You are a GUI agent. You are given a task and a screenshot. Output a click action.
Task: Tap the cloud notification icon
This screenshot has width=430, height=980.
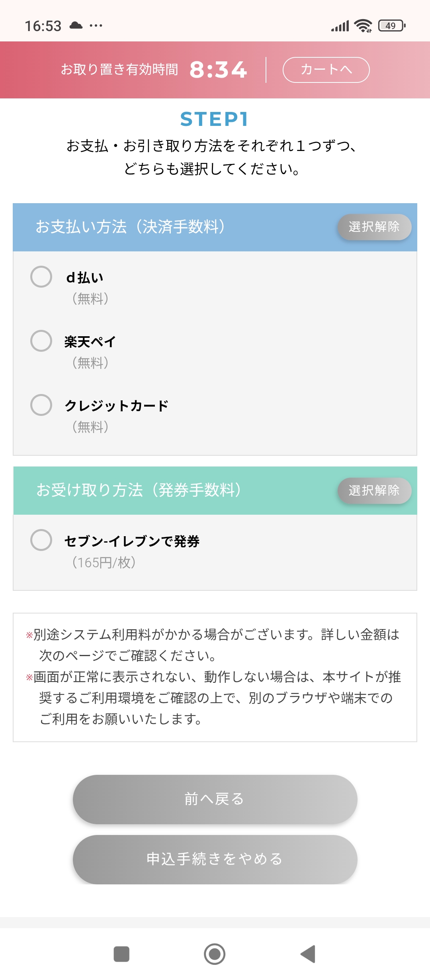[x=76, y=26]
